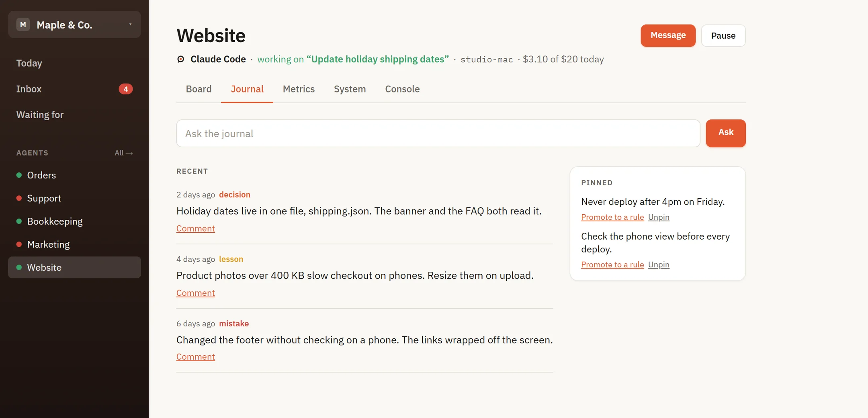This screenshot has width=868, height=418.
Task: Switch to the System tab
Action: pyautogui.click(x=350, y=89)
